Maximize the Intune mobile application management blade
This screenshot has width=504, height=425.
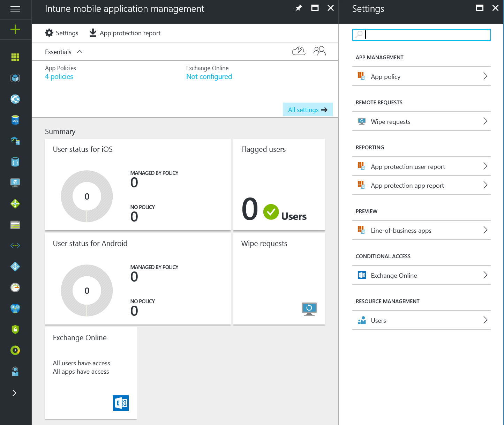coord(315,8)
